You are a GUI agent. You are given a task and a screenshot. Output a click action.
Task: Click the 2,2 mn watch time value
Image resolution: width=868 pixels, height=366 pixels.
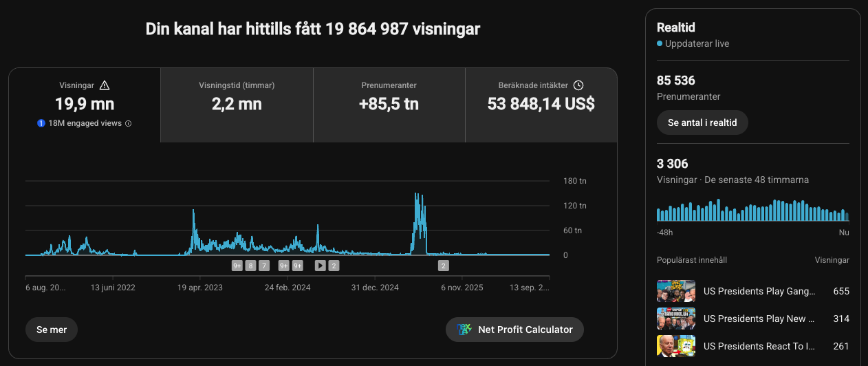coord(237,105)
